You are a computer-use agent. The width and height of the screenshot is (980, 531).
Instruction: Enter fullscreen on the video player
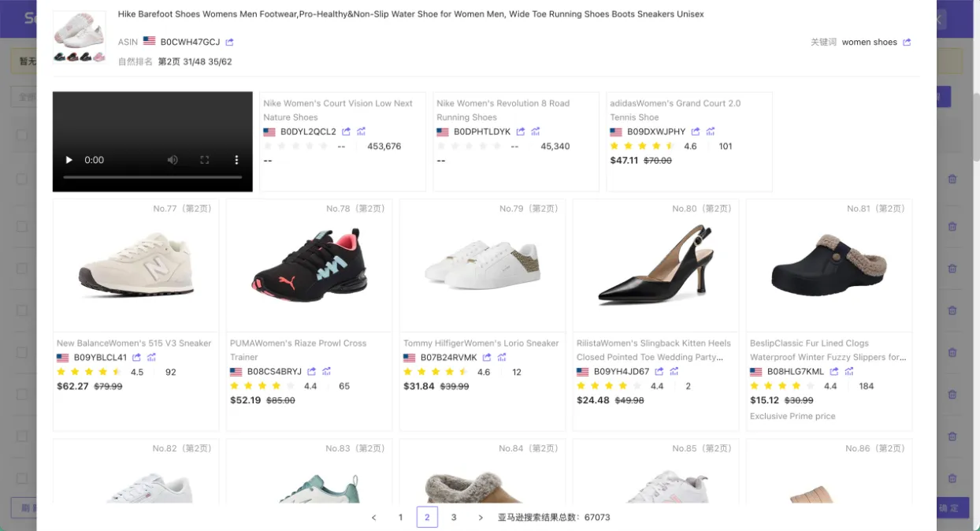[205, 160]
